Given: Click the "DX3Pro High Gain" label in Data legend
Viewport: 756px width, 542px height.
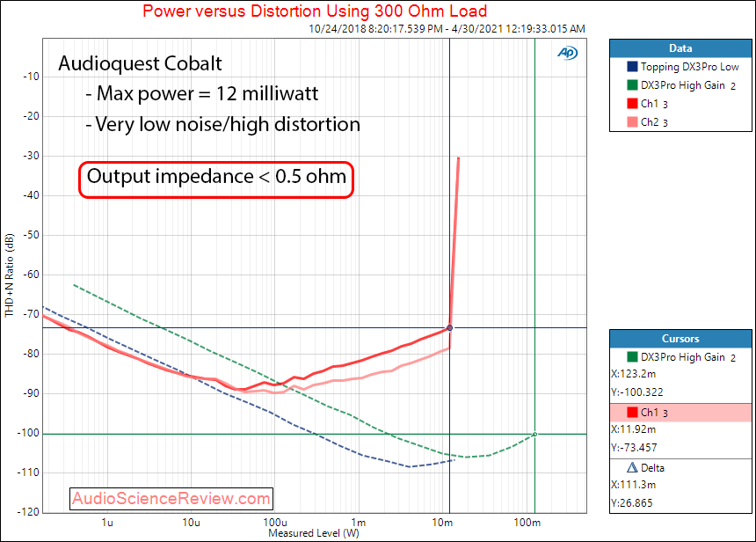Looking at the screenshot, I should pyautogui.click(x=683, y=85).
